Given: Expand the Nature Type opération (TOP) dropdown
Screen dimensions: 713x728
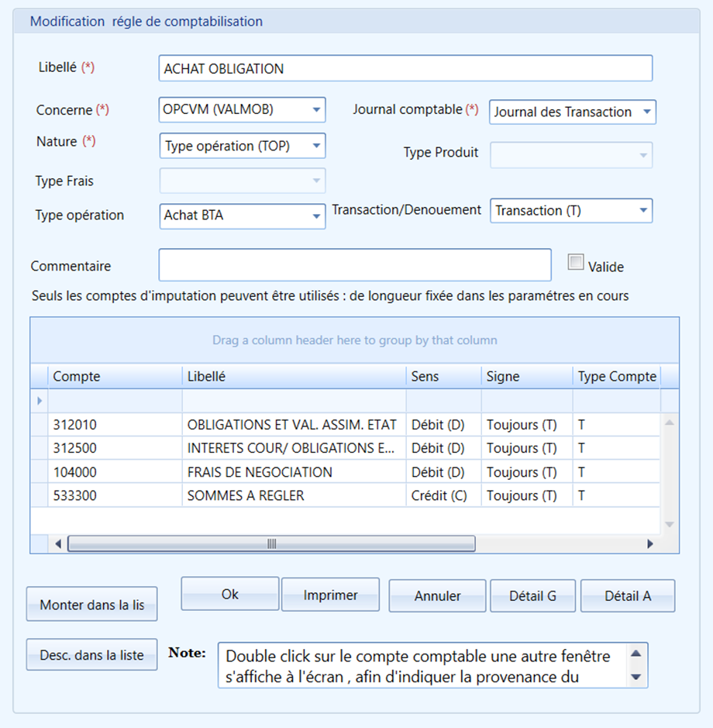Looking at the screenshot, I should [x=242, y=146].
